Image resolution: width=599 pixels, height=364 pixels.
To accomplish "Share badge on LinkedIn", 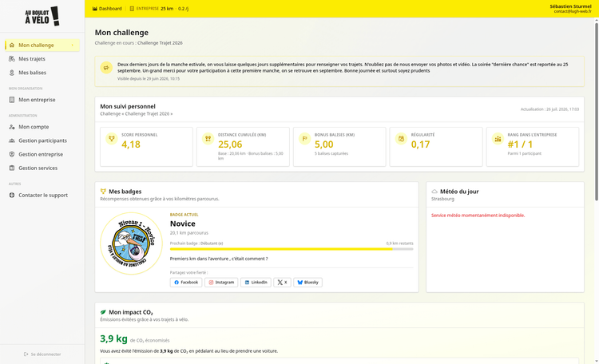I will (x=256, y=283).
